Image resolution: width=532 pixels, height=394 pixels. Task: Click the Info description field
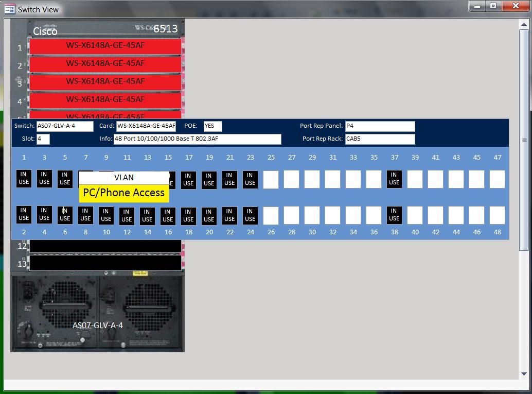(198, 139)
